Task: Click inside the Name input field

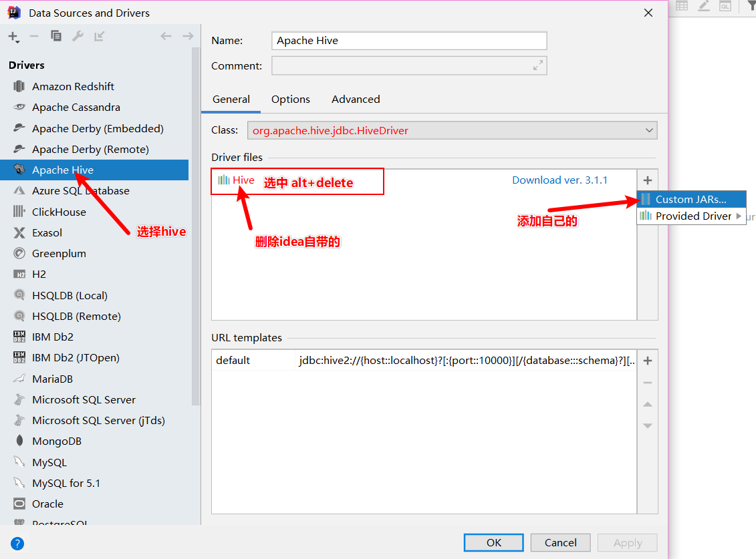Action: coord(408,41)
